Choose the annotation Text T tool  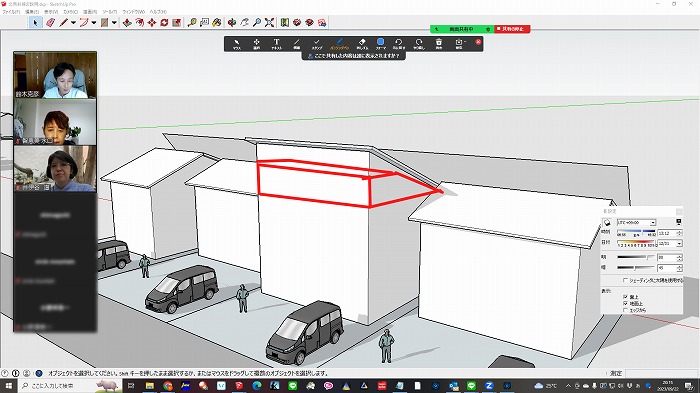276,44
